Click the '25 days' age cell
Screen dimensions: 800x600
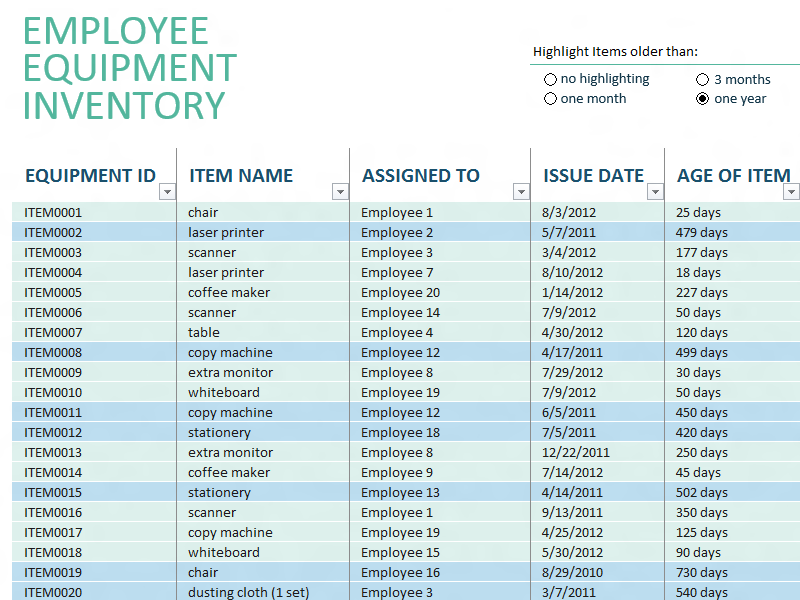point(733,212)
